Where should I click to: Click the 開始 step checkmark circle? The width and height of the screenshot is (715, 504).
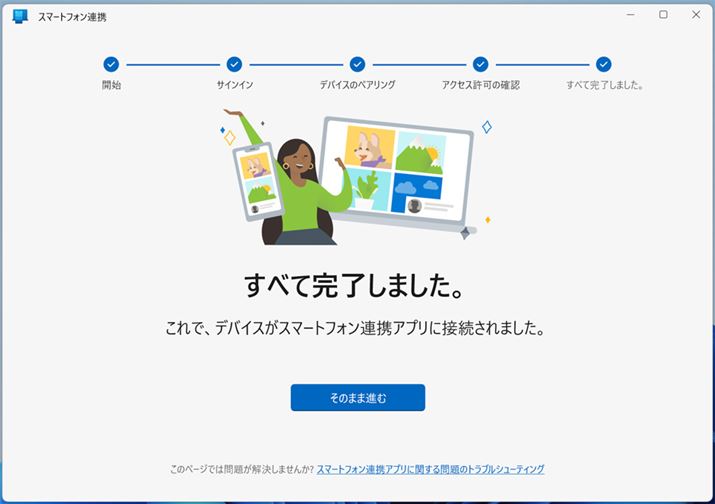coord(111,64)
